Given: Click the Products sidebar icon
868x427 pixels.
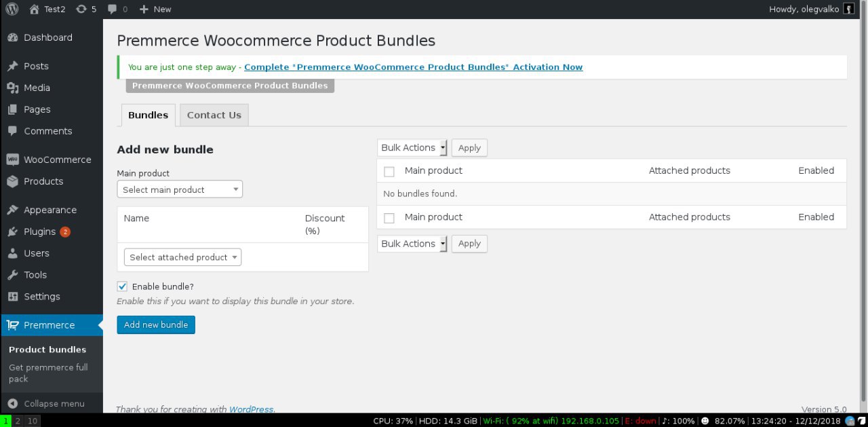Looking at the screenshot, I should 12,181.
